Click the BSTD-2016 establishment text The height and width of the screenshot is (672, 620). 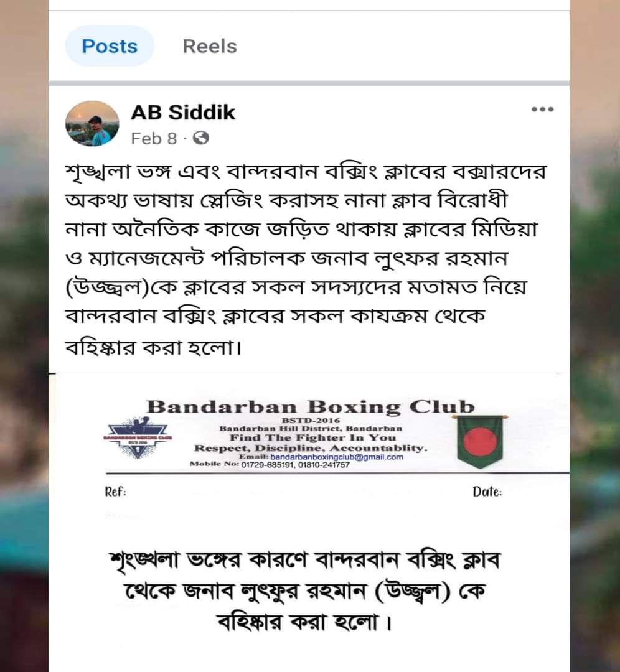[311, 421]
